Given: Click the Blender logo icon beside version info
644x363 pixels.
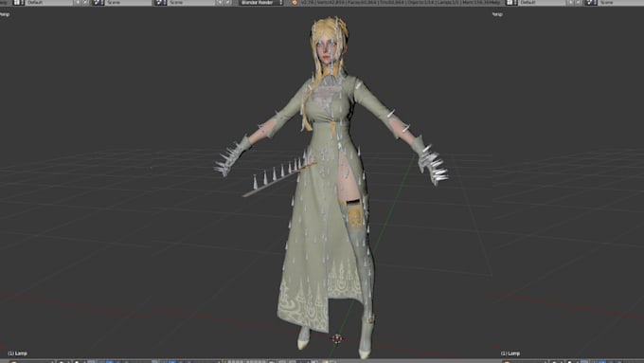Looking at the screenshot, I should 295,3.
